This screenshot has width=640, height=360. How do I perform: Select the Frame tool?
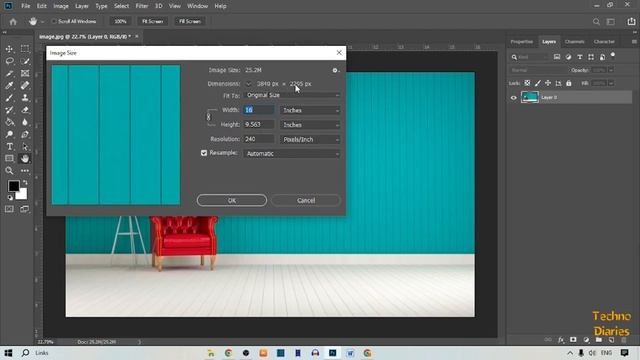pyautogui.click(x=25, y=73)
